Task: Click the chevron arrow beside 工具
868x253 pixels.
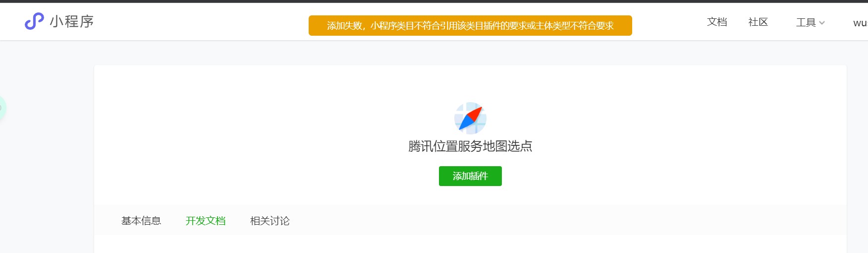Action: 822,23
